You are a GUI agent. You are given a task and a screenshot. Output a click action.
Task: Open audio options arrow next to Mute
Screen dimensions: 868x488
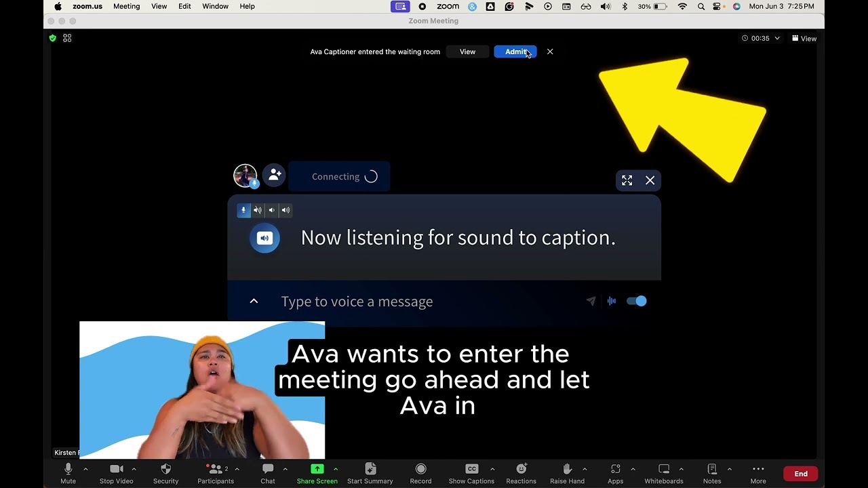[x=85, y=469]
